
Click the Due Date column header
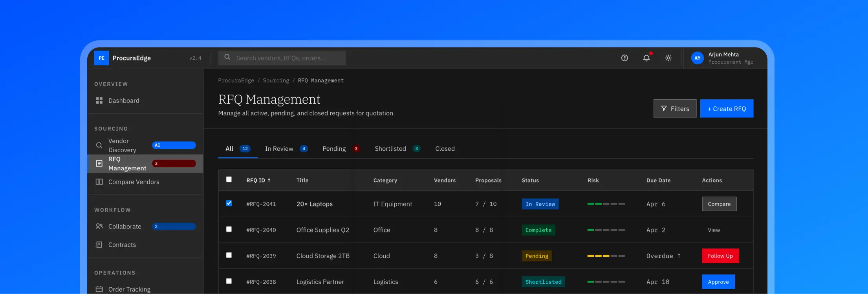(x=659, y=181)
